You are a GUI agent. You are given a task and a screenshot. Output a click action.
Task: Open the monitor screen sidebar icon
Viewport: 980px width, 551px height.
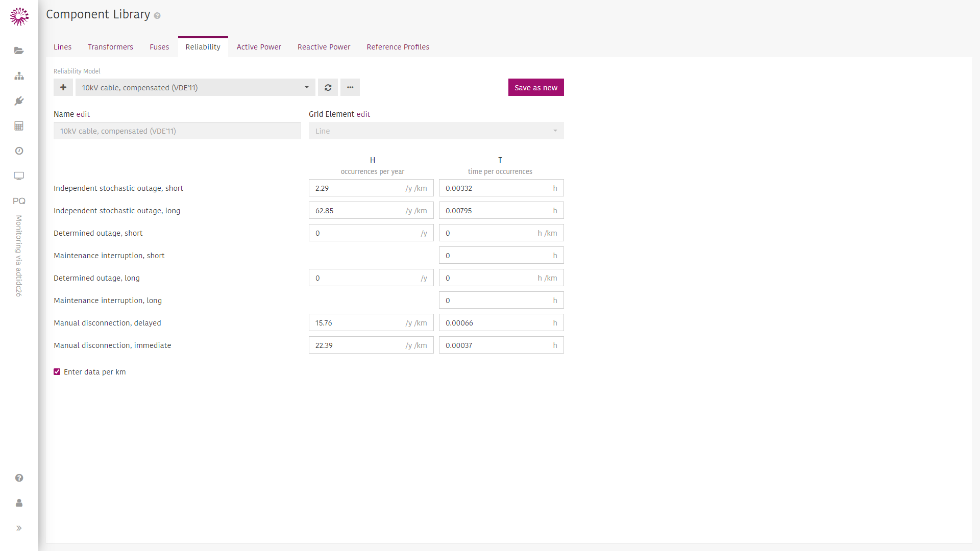pyautogui.click(x=19, y=176)
